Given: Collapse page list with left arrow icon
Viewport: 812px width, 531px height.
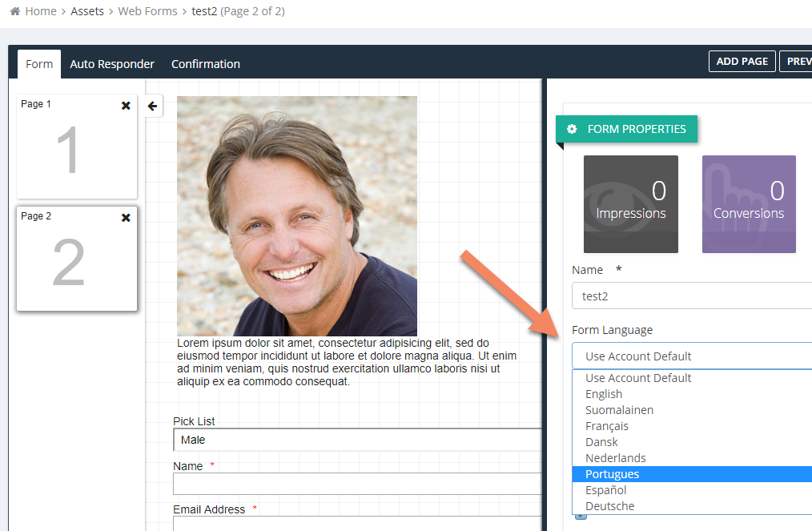Looking at the screenshot, I should tap(152, 107).
